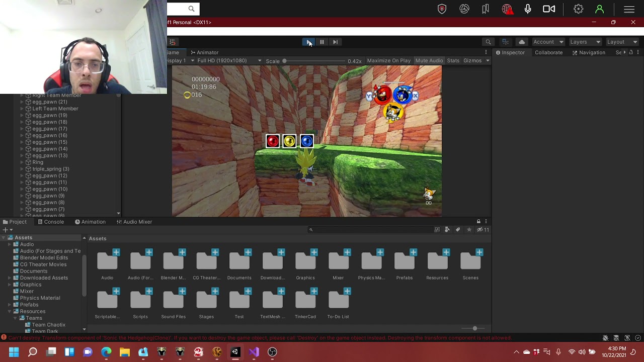Click the debug mode bug icon in status bar
This screenshot has width=644, height=362.
point(605,338)
